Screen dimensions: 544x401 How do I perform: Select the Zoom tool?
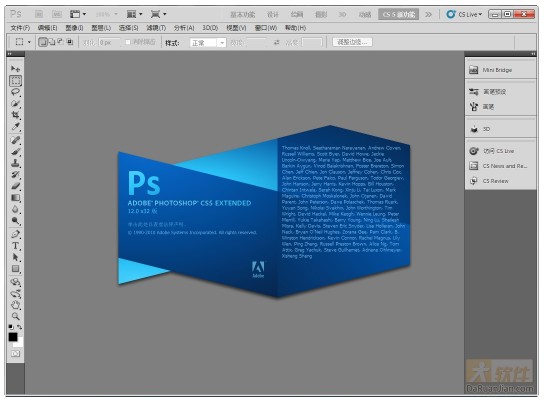tap(15, 316)
